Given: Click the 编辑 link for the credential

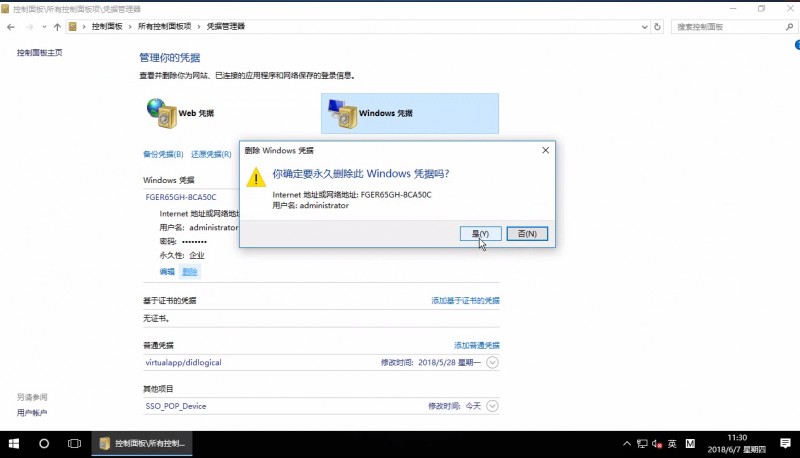Looking at the screenshot, I should coord(167,272).
